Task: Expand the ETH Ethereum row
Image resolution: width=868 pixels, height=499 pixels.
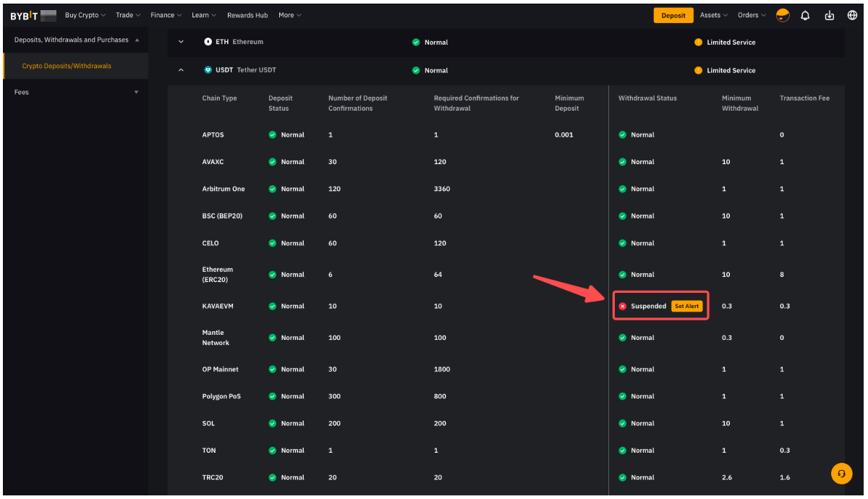Action: (x=181, y=42)
